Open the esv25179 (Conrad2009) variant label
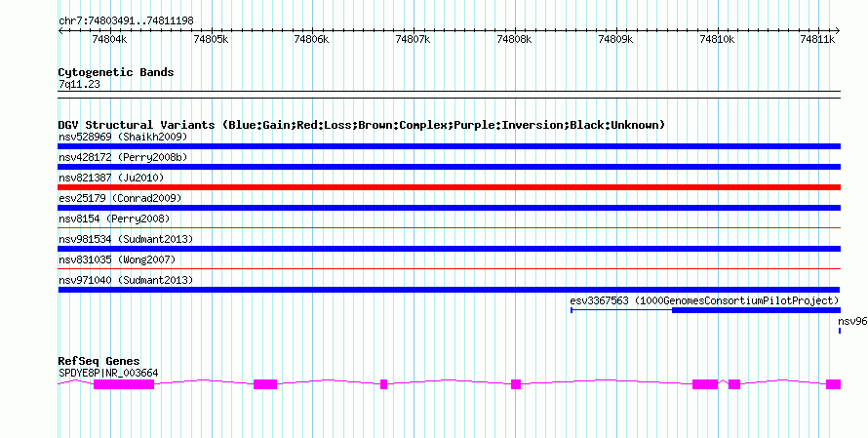 pos(120,198)
